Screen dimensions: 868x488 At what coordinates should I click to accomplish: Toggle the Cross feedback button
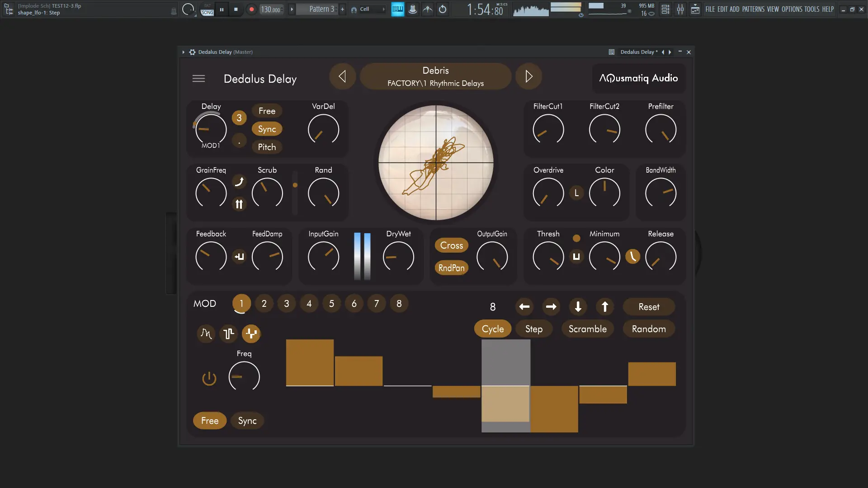[451, 245]
